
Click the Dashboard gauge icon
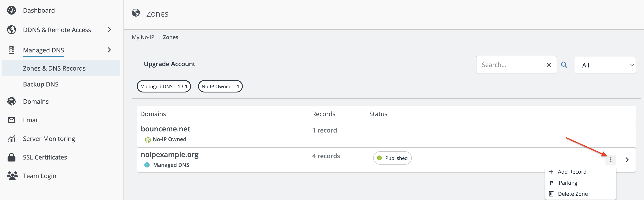point(12,10)
